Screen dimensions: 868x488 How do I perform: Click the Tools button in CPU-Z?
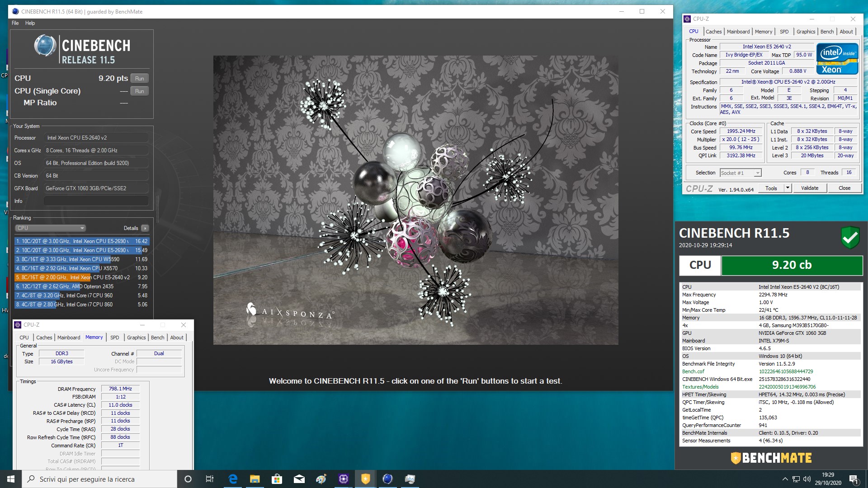pyautogui.click(x=771, y=188)
